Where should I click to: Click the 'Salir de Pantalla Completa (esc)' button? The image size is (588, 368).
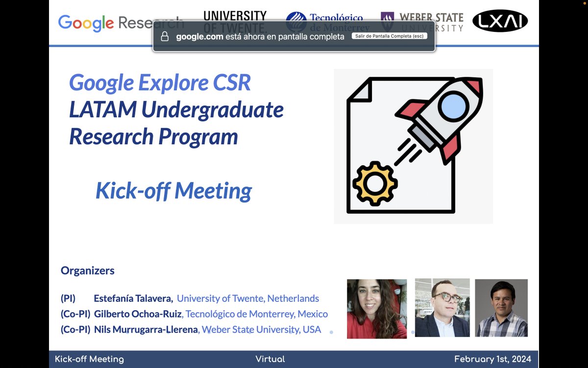(390, 36)
